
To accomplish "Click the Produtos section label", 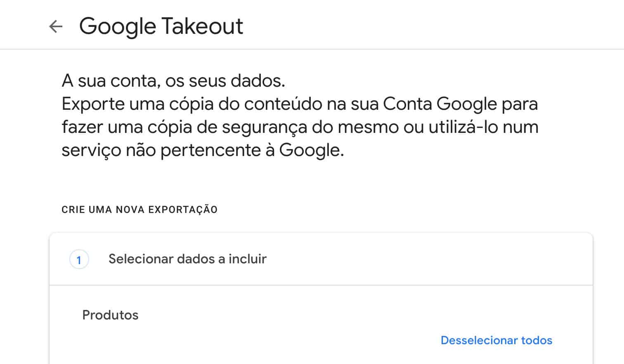I will coord(110,315).
